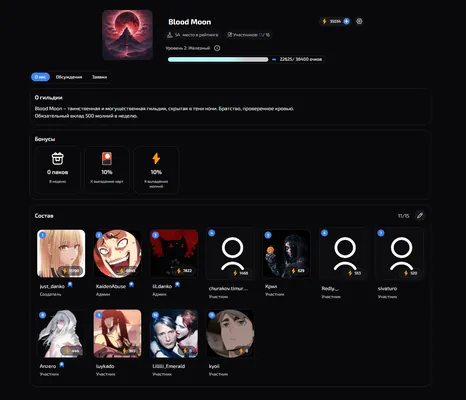Open the Заявки tab
The height and width of the screenshot is (400, 466).
pyautogui.click(x=99, y=77)
